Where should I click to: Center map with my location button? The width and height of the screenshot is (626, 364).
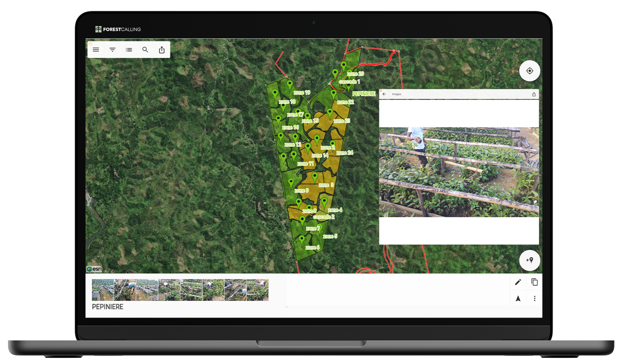point(529,71)
